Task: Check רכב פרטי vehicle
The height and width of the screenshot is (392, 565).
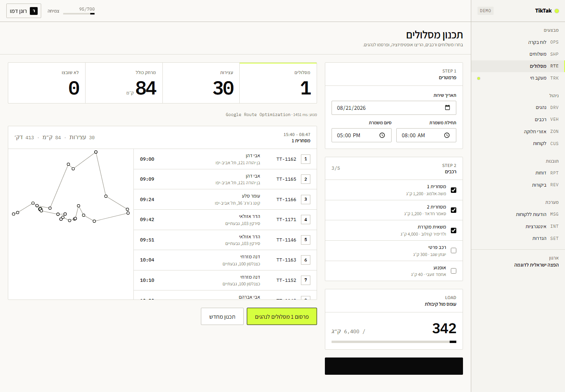Action: (x=454, y=250)
